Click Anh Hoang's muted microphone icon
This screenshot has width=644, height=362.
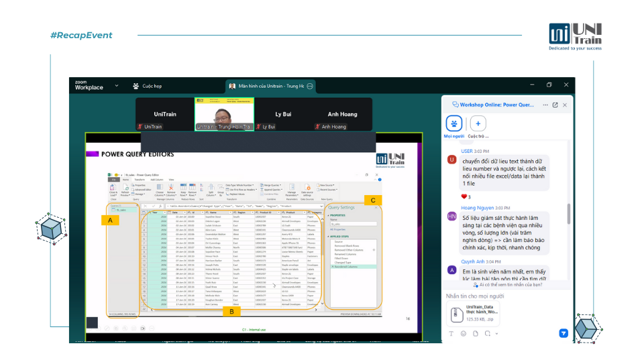[x=317, y=127]
